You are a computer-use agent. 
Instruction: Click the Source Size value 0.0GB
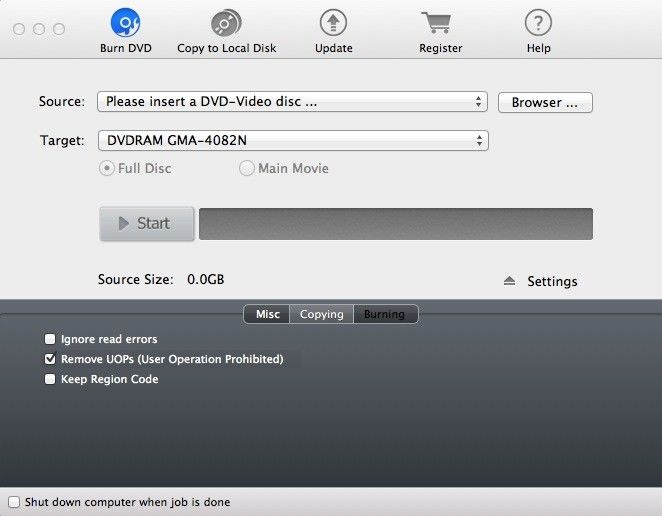click(206, 280)
